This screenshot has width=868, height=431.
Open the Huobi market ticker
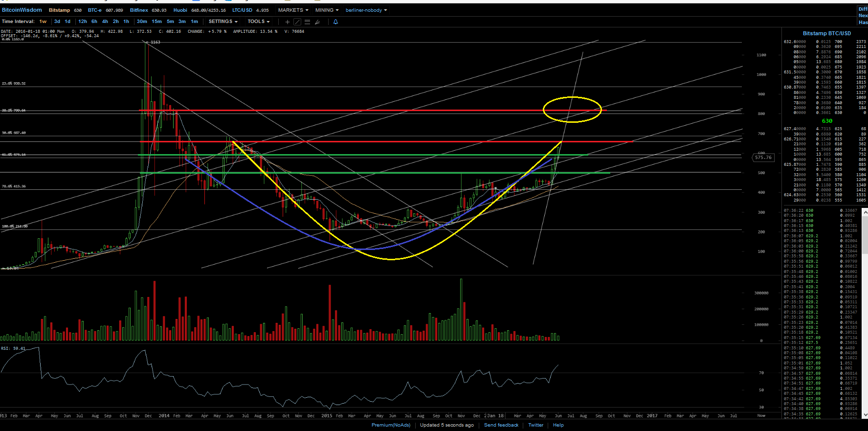200,10
